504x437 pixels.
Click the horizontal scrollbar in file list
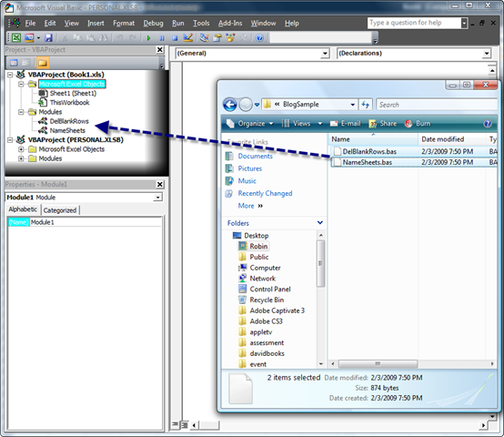coord(378,363)
